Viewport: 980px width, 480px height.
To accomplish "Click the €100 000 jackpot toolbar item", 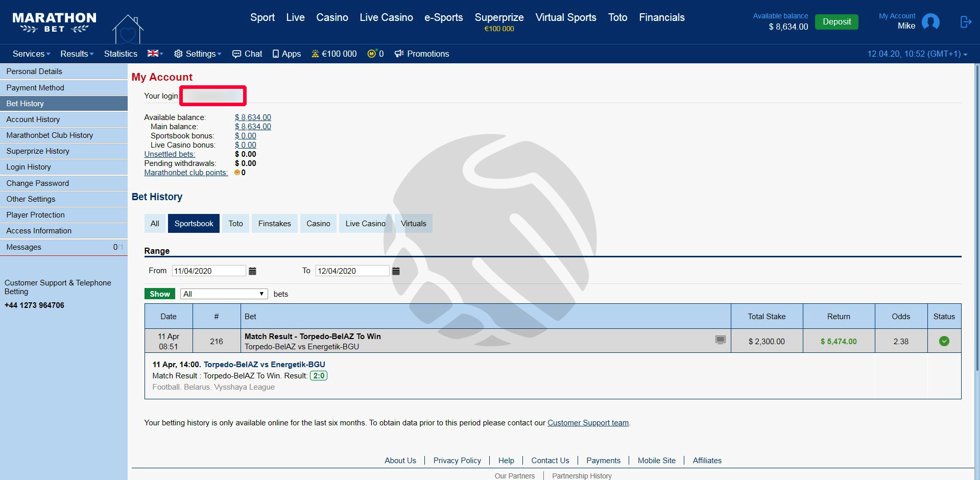I will click(334, 54).
